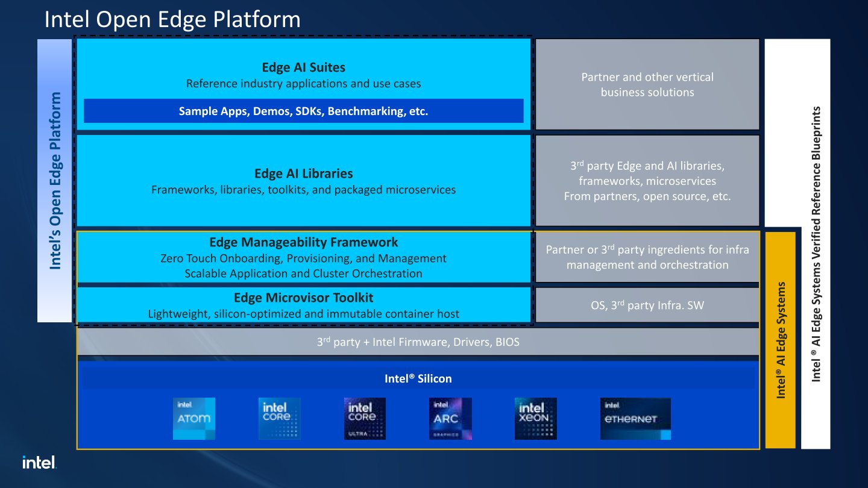
Task: Click the Sample Apps, Demos, SDKs bar
Action: tap(303, 111)
